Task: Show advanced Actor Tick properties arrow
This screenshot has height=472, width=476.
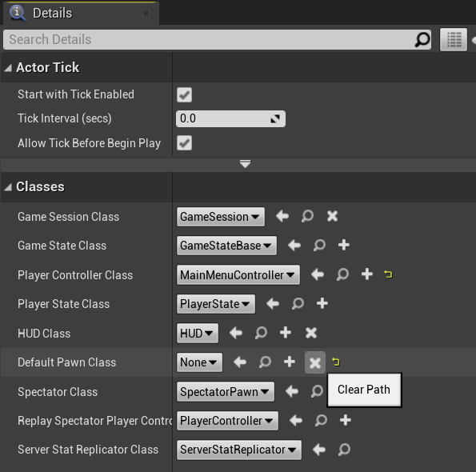Action: point(245,164)
